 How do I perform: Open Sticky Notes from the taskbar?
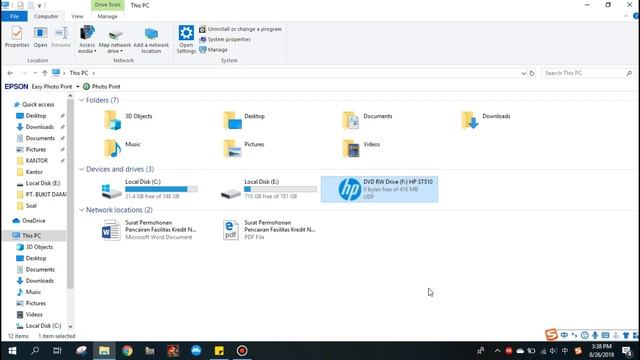click(x=219, y=351)
